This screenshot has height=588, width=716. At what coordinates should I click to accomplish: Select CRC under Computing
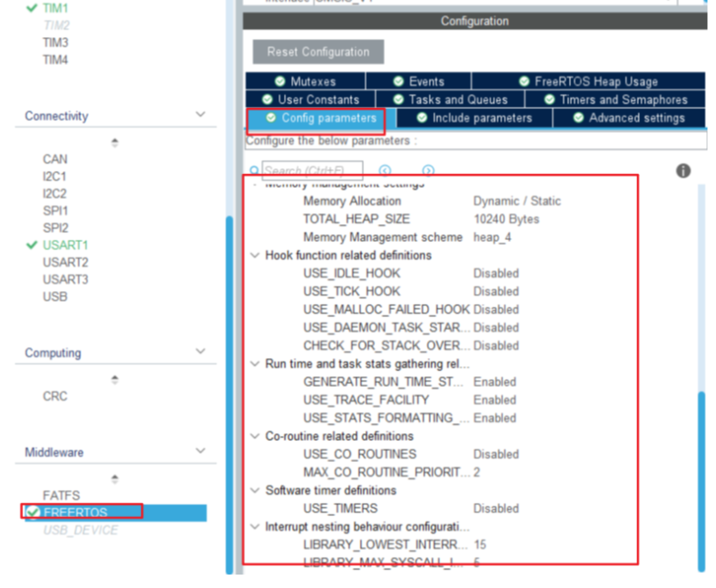55,396
